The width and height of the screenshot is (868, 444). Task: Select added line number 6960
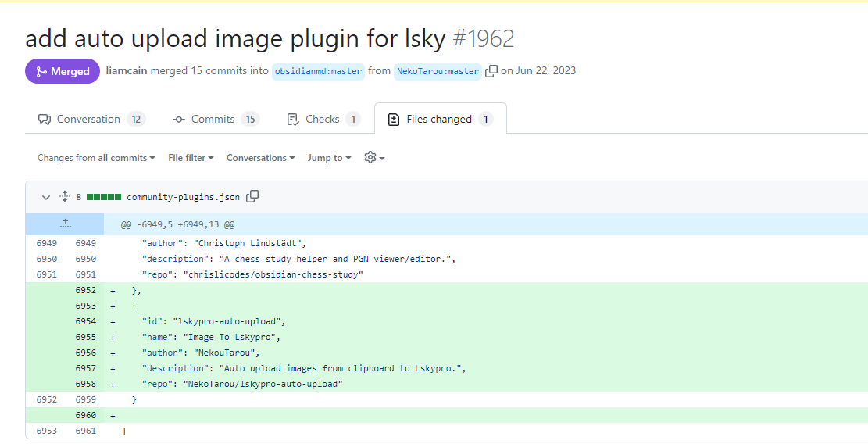coord(86,415)
